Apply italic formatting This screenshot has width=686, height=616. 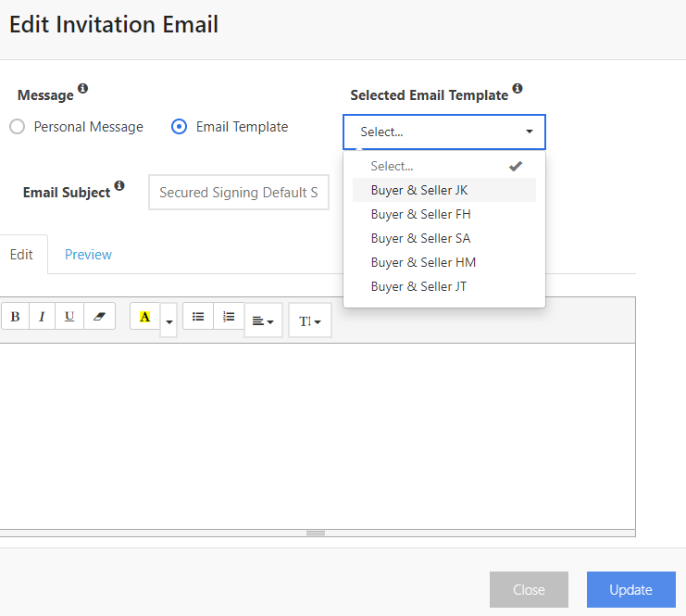[42, 317]
